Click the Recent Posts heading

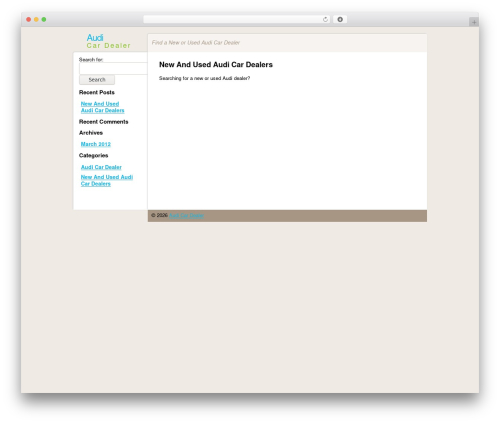[x=97, y=92]
